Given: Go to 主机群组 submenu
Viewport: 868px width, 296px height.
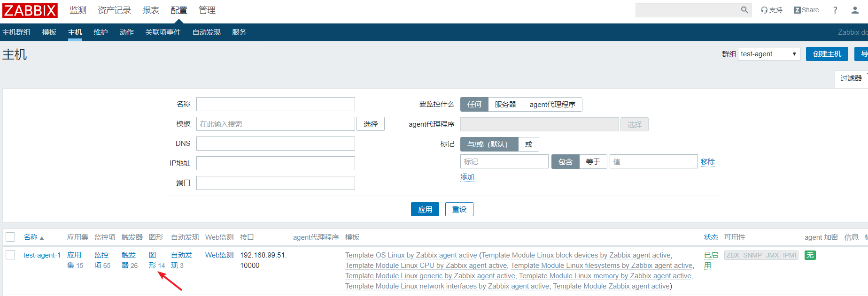Looking at the screenshot, I should pos(16,32).
